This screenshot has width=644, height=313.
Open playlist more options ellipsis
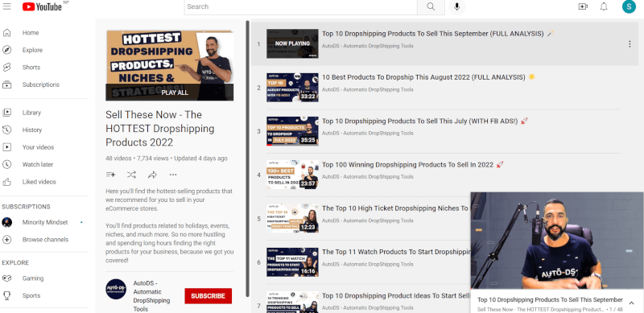pos(173,175)
